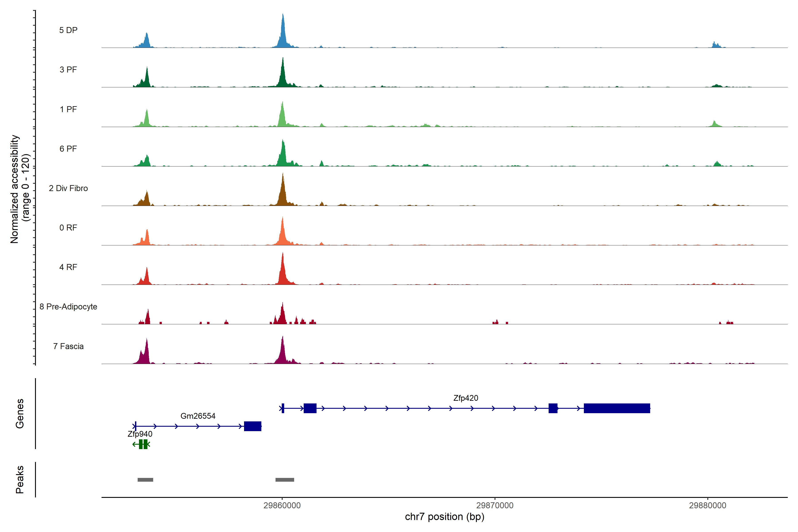The image size is (798, 532).
Task: Click the 29860000 axis tick label
Action: [282, 505]
